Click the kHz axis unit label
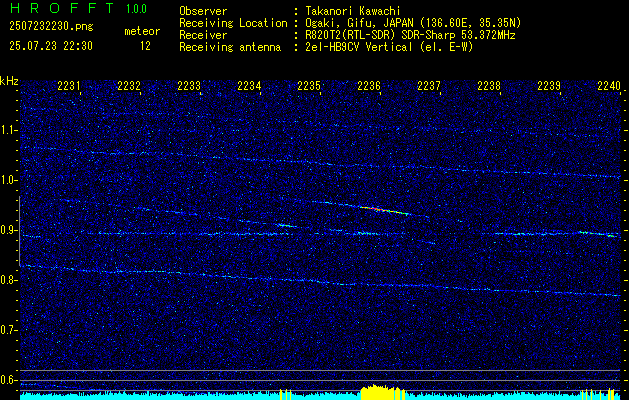 (x=9, y=81)
